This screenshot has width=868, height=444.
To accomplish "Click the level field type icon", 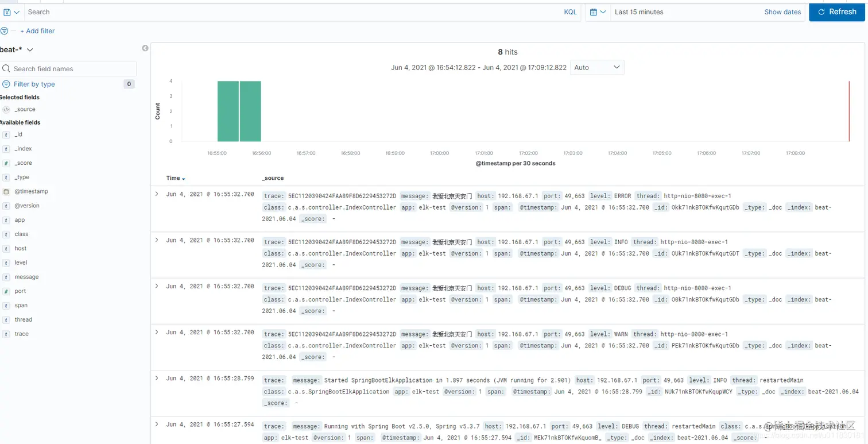I will coord(6,262).
